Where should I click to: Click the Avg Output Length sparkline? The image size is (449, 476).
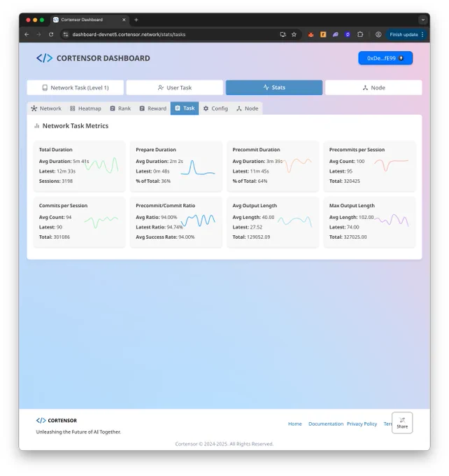[295, 221]
